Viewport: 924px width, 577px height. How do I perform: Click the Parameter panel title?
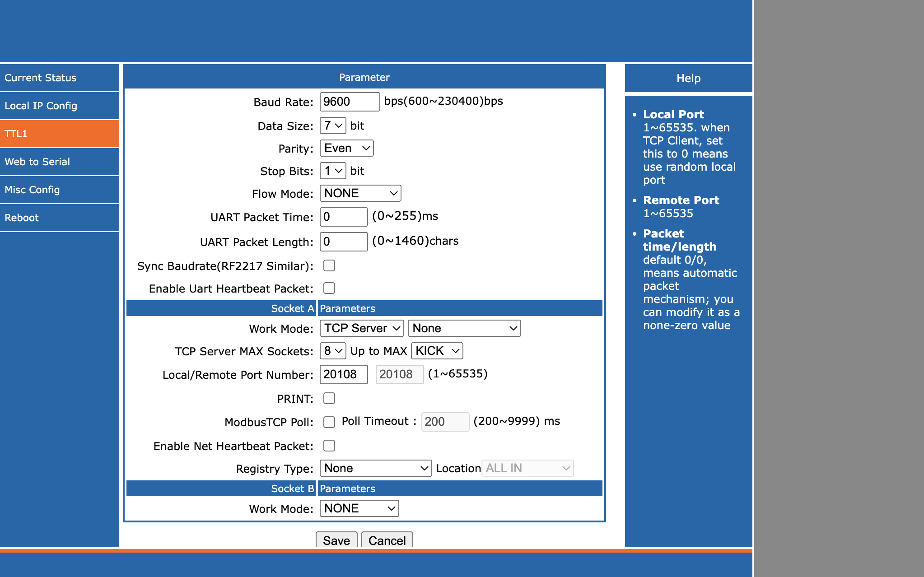coord(364,77)
